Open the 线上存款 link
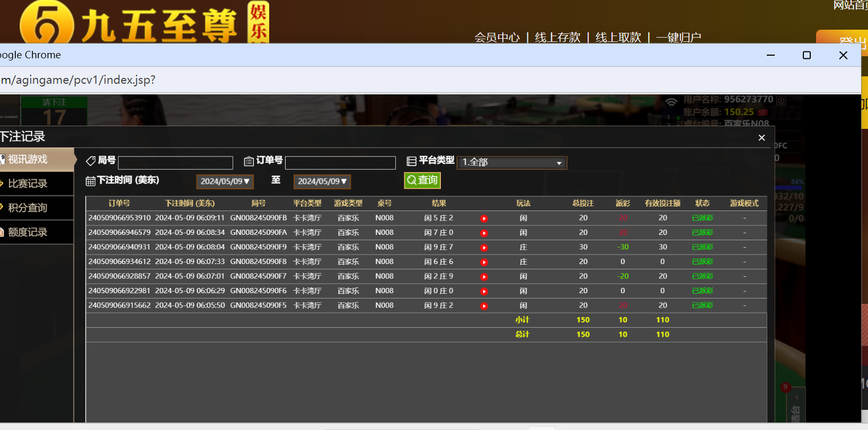This screenshot has width=868, height=430. [x=557, y=38]
